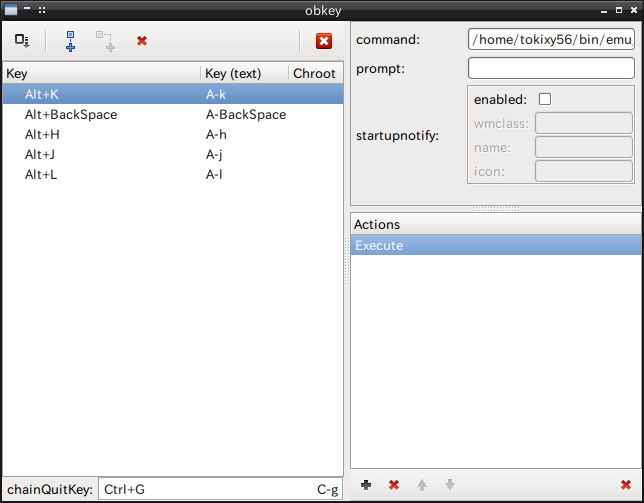
Task: Toggle the startupnotify enabled checkbox
Action: pyautogui.click(x=545, y=99)
